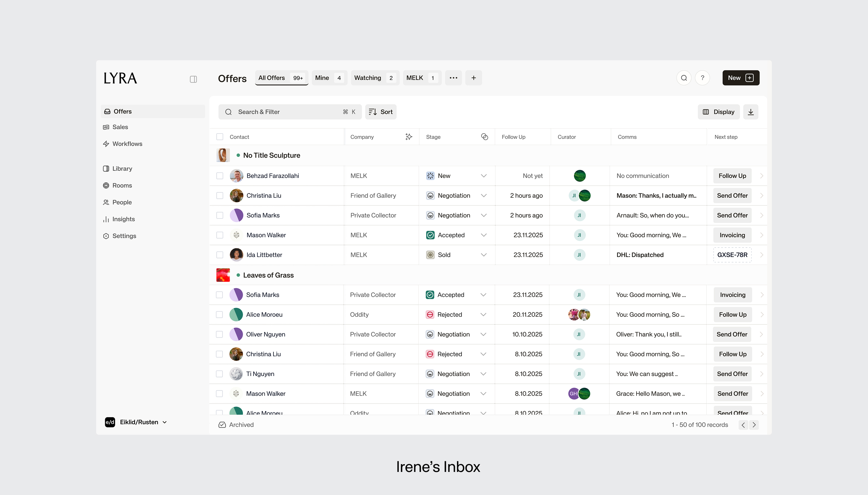The image size is (868, 495).
Task: Click the sparkle icon in the Company column
Action: [409, 137]
